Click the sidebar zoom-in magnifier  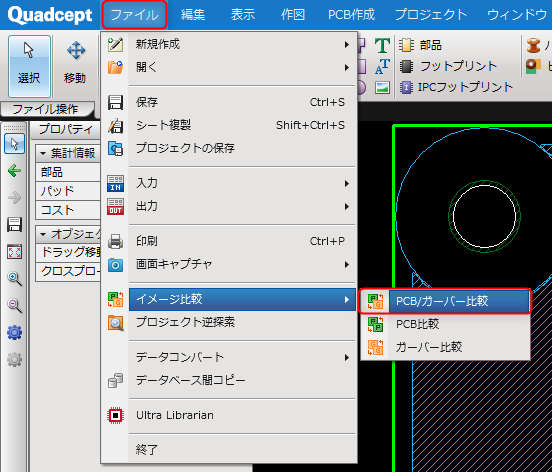click(14, 278)
